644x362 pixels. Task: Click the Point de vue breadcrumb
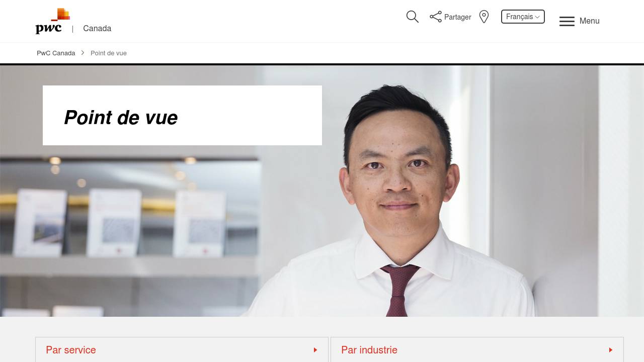click(x=109, y=53)
